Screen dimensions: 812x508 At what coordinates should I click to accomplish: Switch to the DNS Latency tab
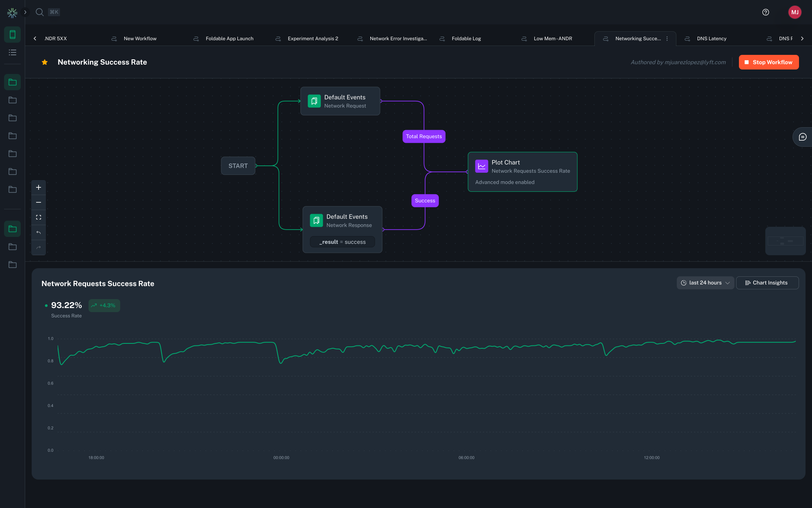coord(711,39)
